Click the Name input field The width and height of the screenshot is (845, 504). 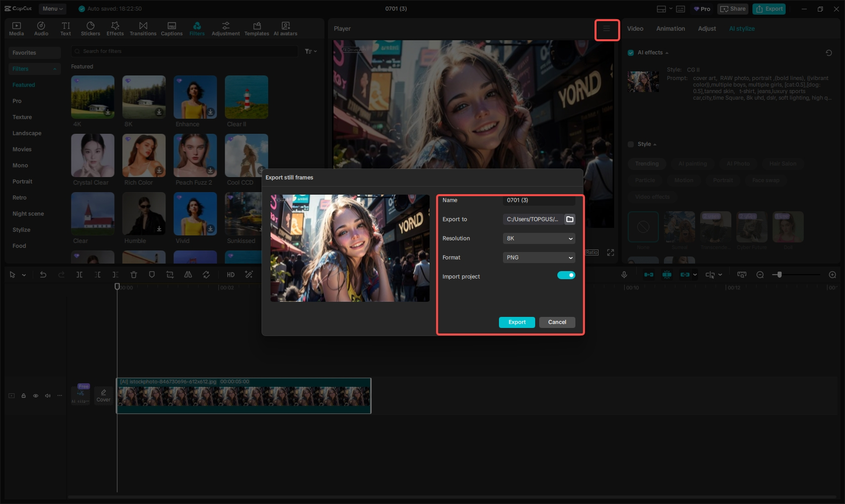pos(539,200)
